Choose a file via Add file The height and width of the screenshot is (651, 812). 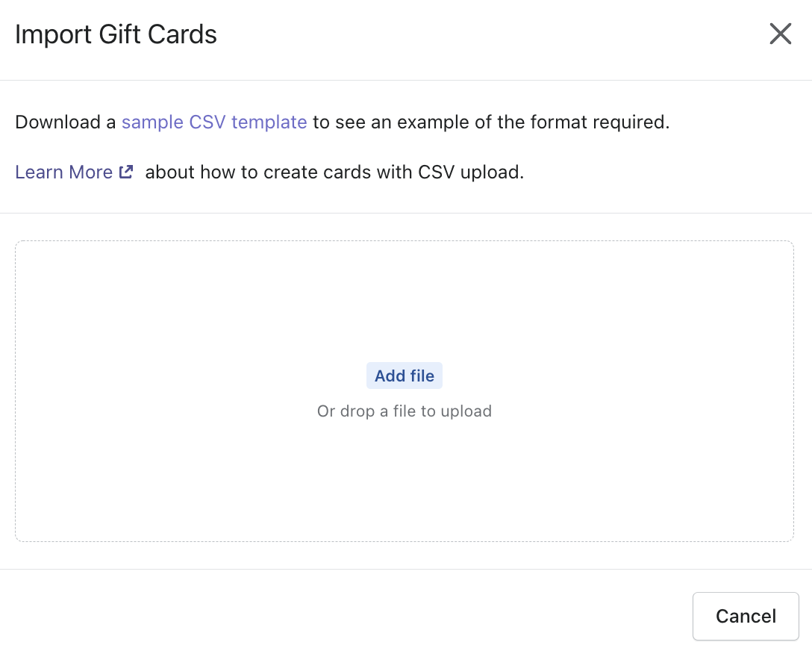(x=404, y=376)
